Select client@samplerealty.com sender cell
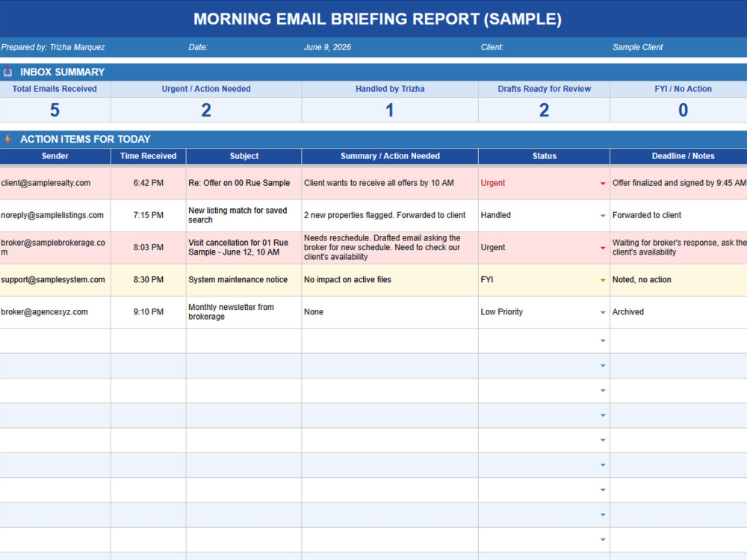This screenshot has width=747, height=560. pyautogui.click(x=55, y=184)
